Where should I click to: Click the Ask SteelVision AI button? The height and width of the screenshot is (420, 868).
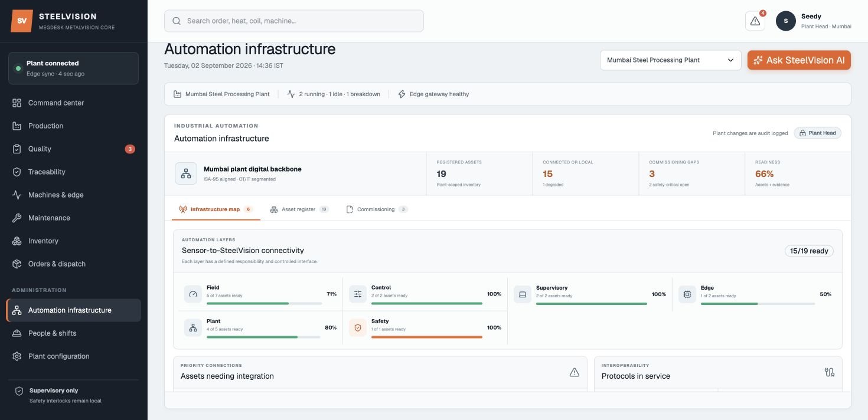(799, 60)
